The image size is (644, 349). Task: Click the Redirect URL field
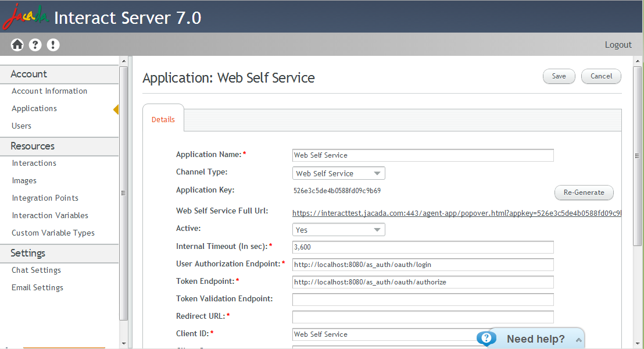point(423,317)
